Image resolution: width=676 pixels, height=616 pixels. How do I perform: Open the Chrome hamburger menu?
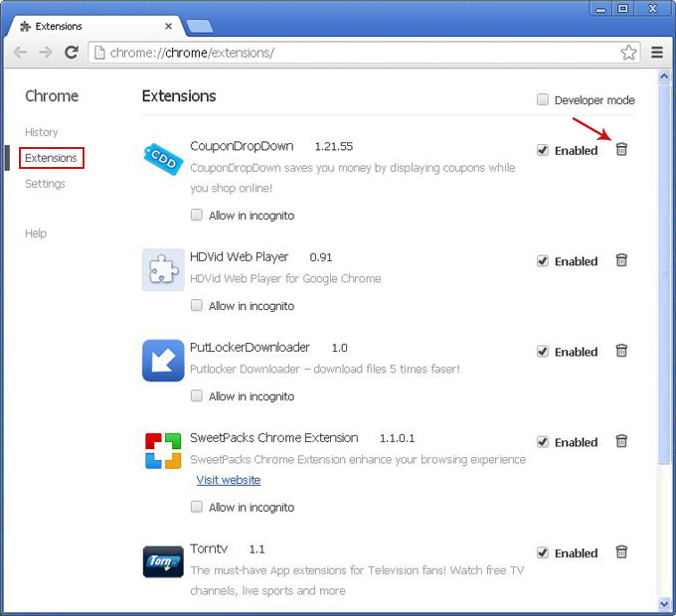(657, 53)
